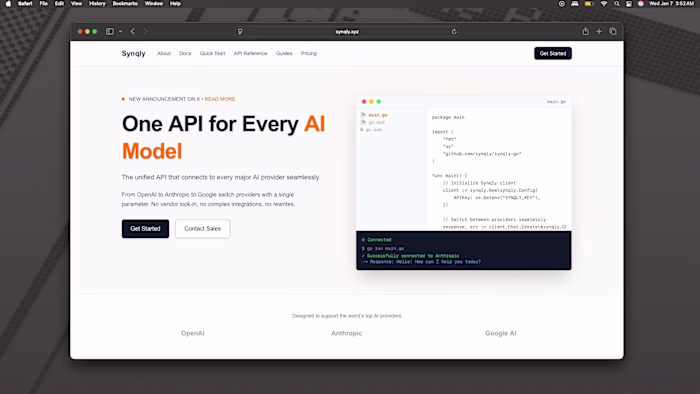The width and height of the screenshot is (700, 394).
Task: Open the History menu
Action: [x=97, y=4]
